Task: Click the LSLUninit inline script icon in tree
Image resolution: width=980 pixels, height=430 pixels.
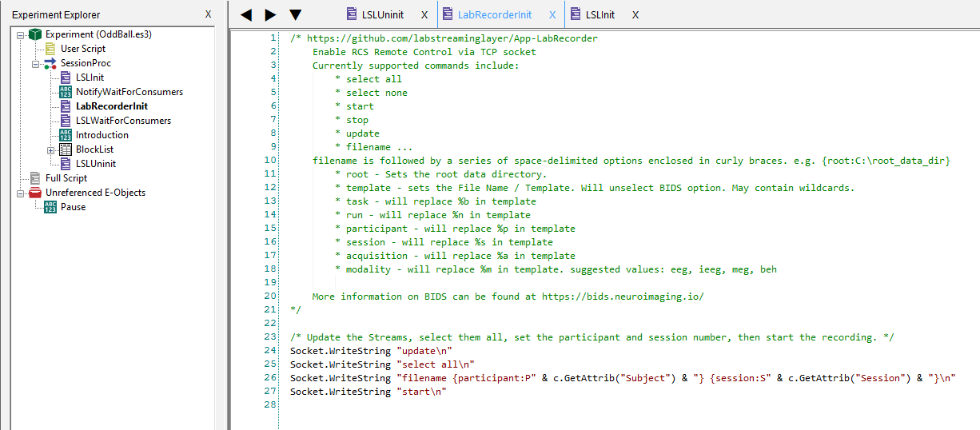Action: coord(66,164)
